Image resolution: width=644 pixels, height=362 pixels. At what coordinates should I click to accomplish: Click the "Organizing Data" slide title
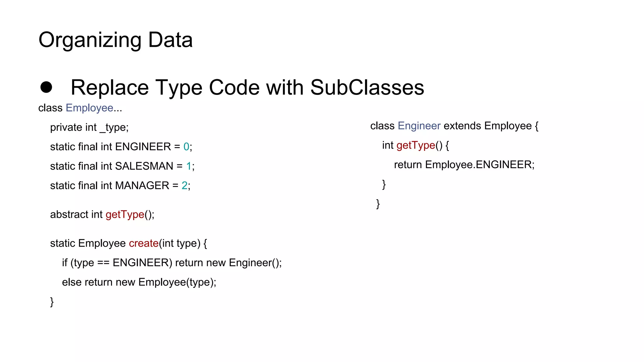[x=115, y=40]
